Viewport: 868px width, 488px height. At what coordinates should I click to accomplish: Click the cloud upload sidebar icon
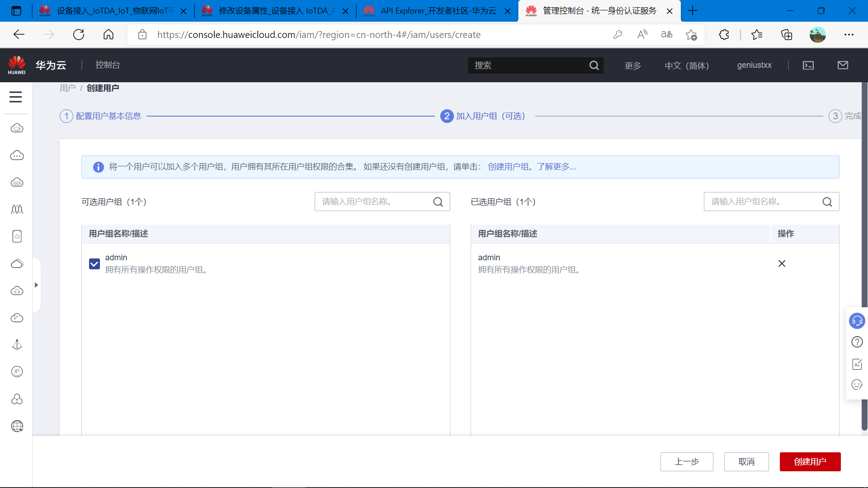(17, 291)
